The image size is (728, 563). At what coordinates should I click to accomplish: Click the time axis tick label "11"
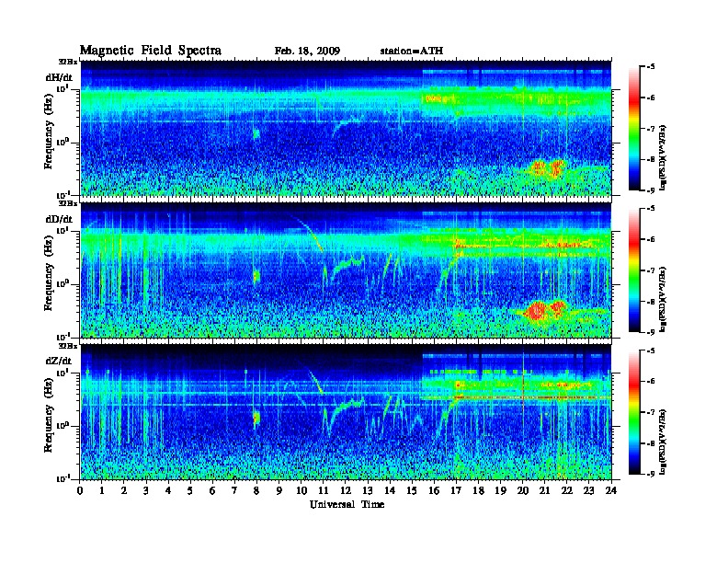324,490
